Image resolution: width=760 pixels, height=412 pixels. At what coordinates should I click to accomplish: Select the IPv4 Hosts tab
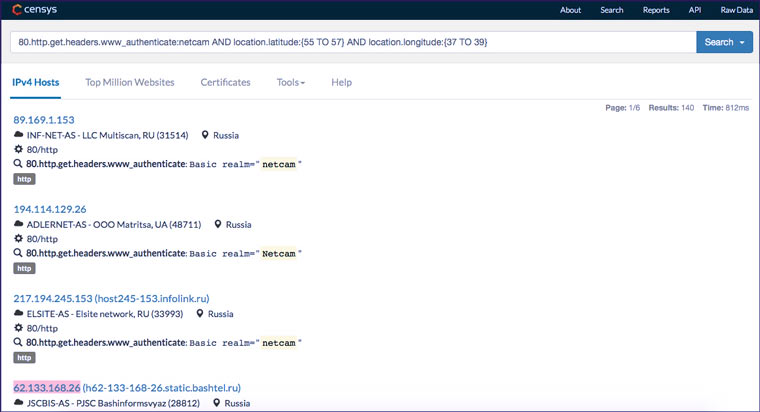tap(35, 82)
